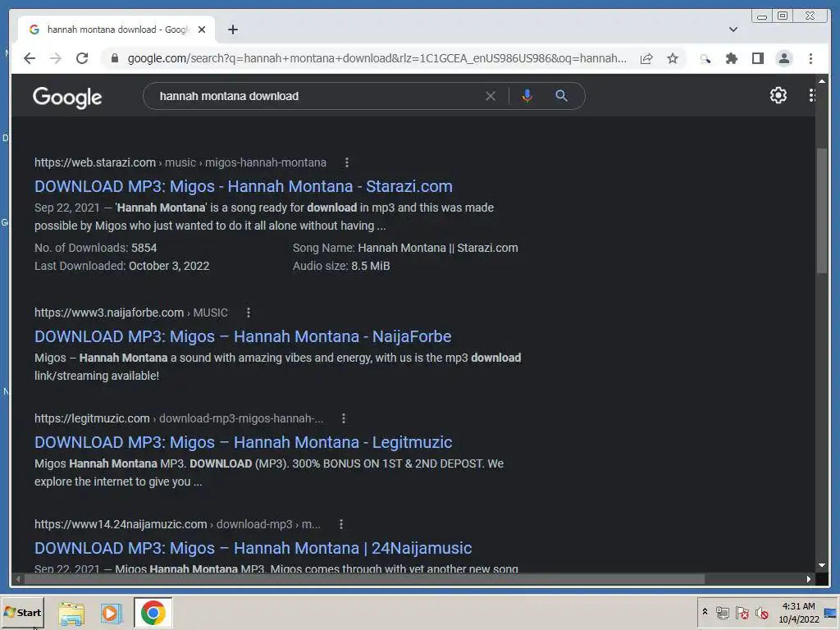
Task: Focus the Google search input field
Action: click(316, 97)
